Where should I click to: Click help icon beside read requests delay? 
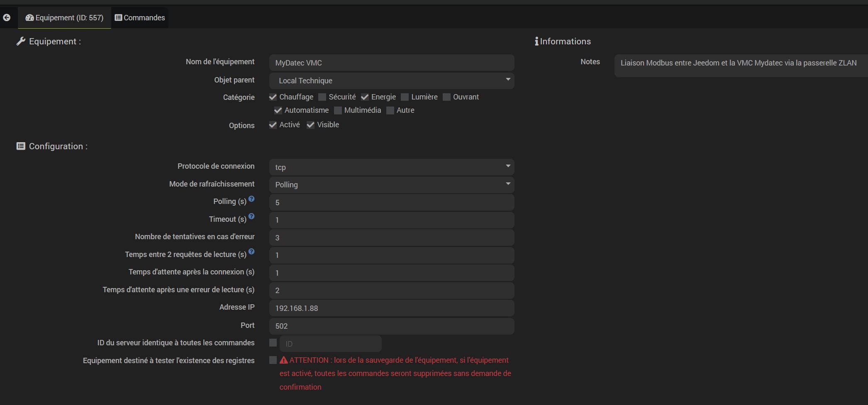(251, 252)
